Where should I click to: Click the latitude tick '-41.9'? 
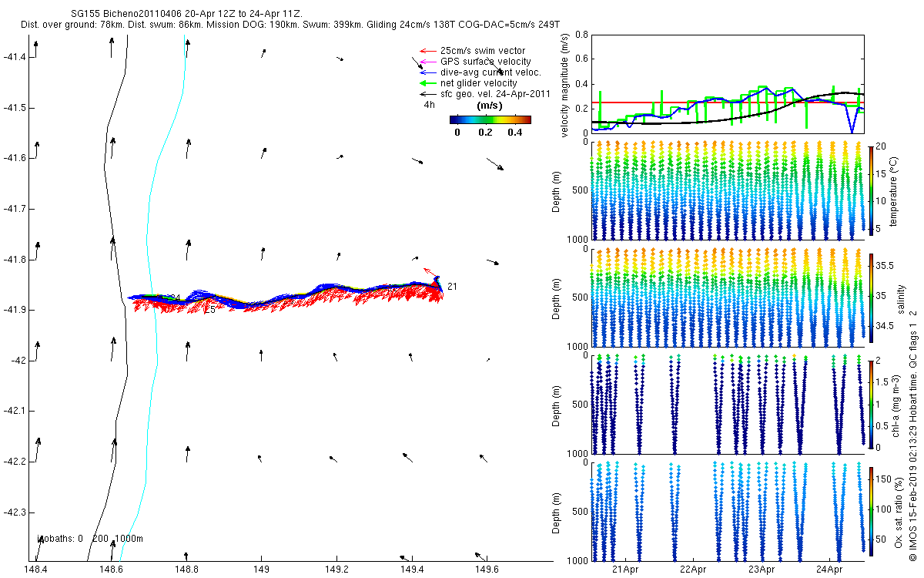[x=15, y=310]
